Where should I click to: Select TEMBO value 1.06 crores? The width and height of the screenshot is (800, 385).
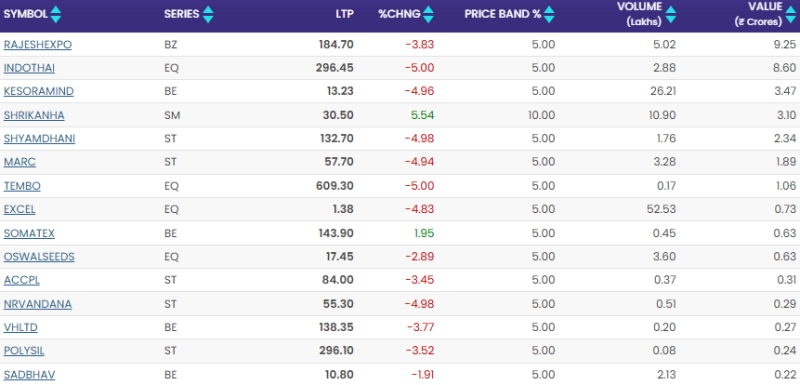(x=786, y=186)
